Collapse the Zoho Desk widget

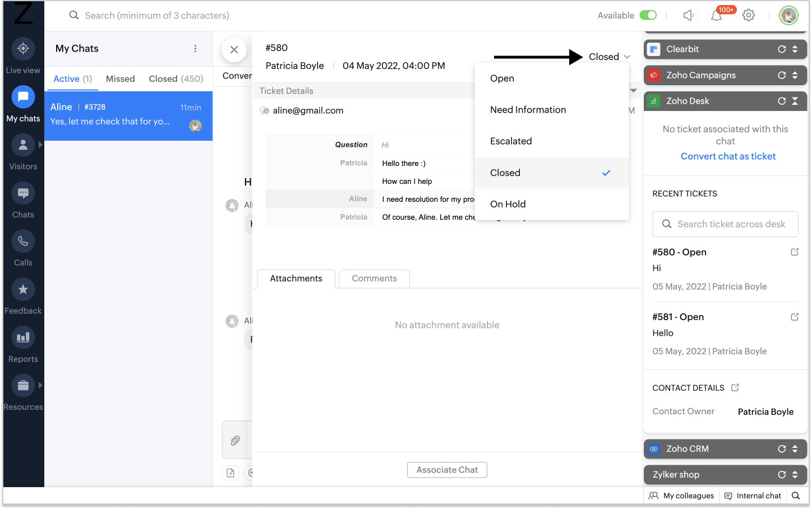(x=795, y=101)
